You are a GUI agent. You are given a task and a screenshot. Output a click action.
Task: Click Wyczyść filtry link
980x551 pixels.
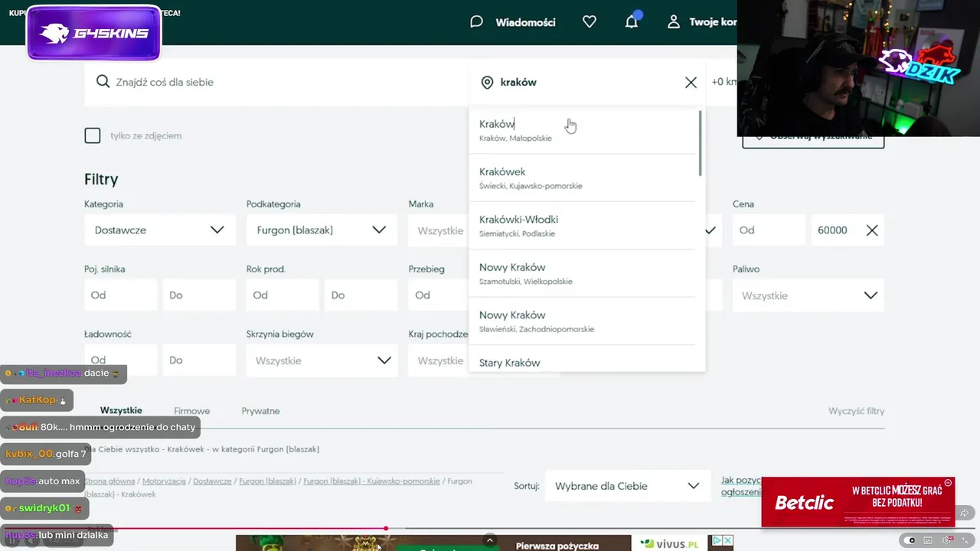[x=856, y=411]
